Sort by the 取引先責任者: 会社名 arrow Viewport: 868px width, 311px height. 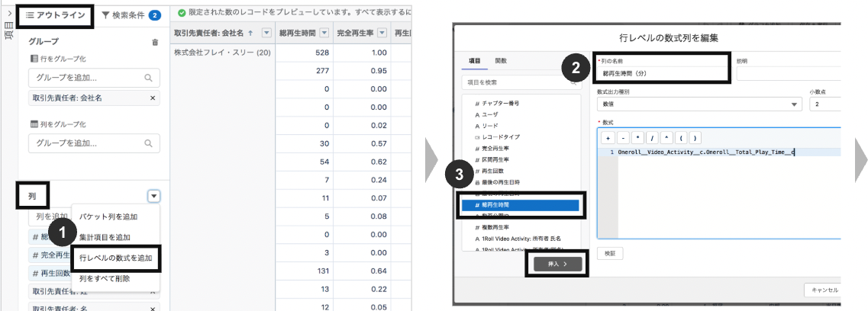tap(250, 33)
